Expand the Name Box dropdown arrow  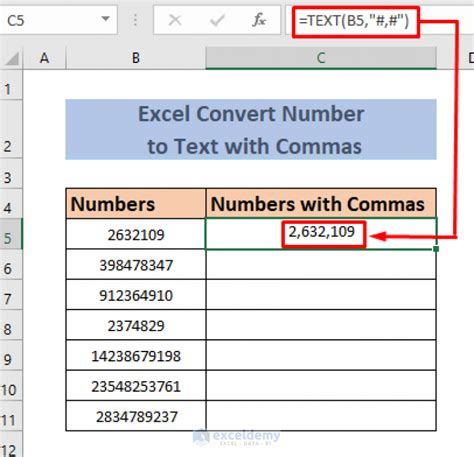106,19
